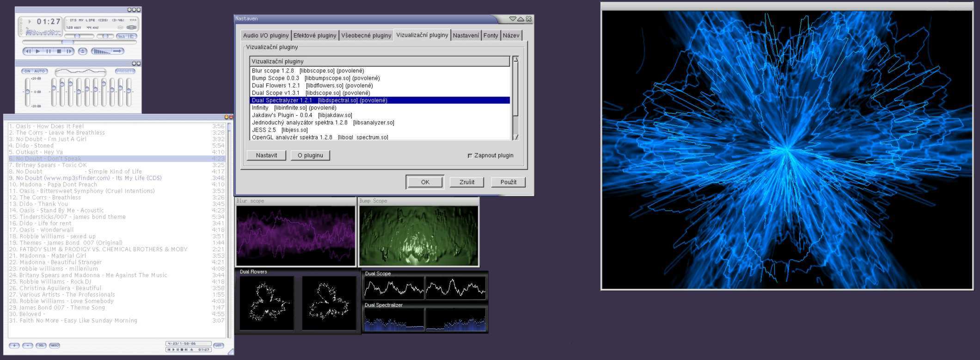Pause playback in the main player
Image resolution: width=980 pixels, height=360 pixels.
click(49, 51)
